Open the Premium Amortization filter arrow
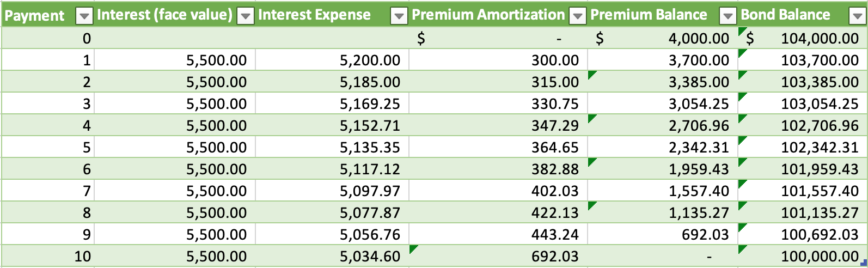This screenshot has height=268, width=868. (577, 16)
